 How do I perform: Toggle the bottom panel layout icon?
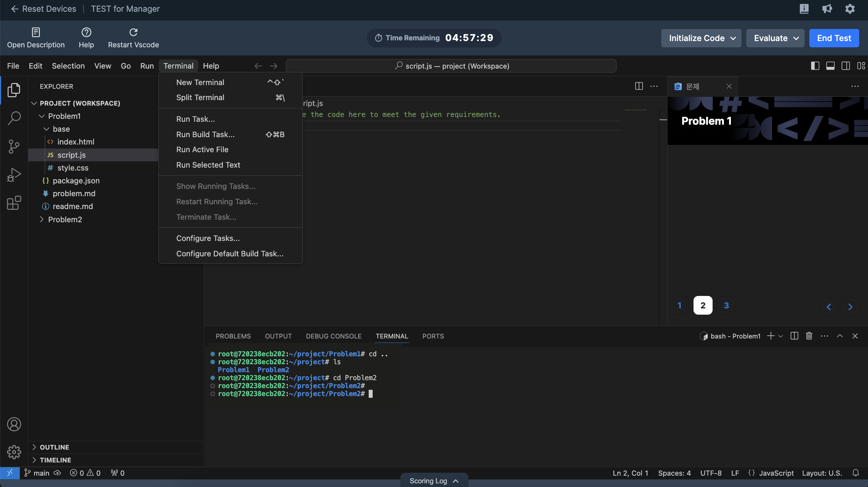(830, 66)
